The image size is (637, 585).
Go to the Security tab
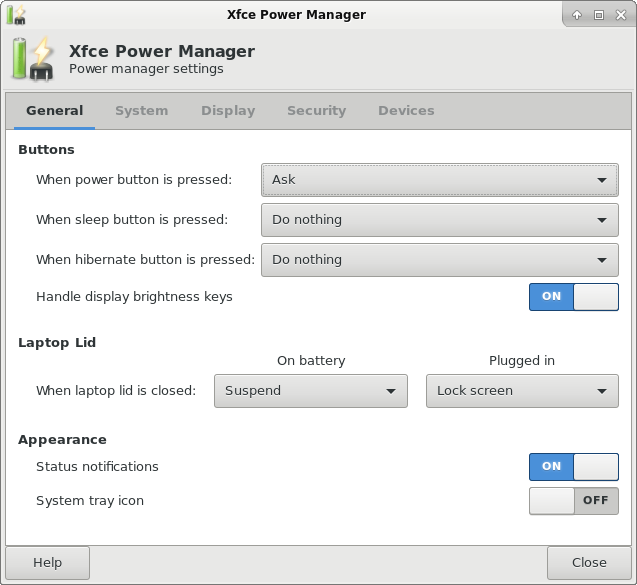[316, 111]
